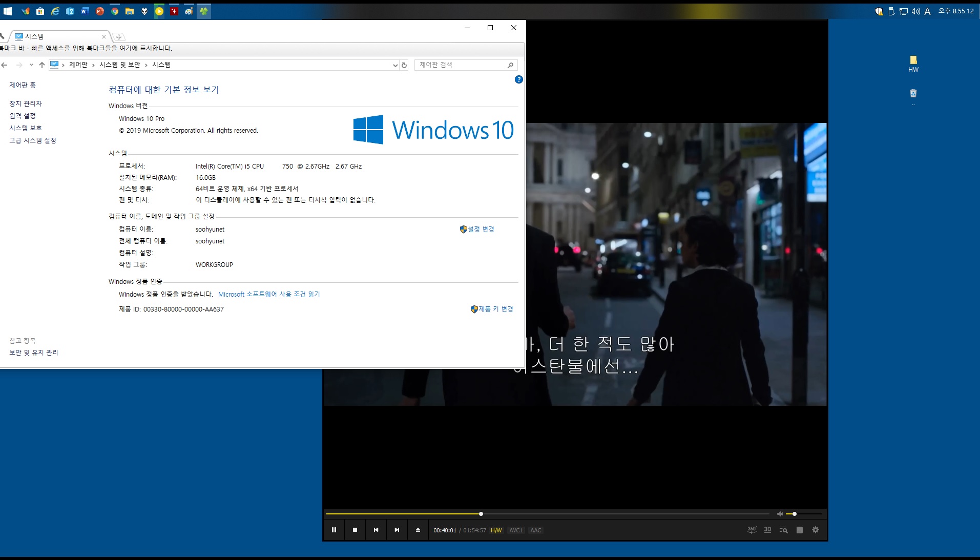Click the seek bar position handle
The height and width of the screenshot is (560, 980).
point(481,514)
